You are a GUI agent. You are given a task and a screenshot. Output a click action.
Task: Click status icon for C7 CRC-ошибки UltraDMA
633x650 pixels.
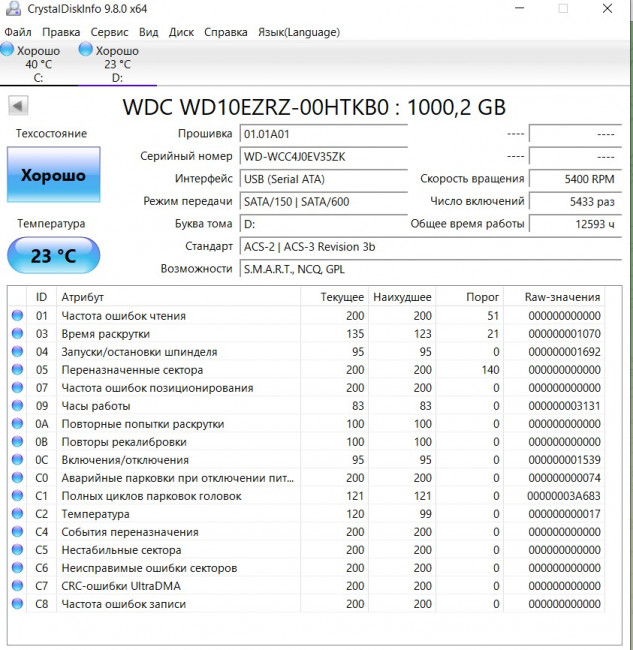(x=17, y=586)
